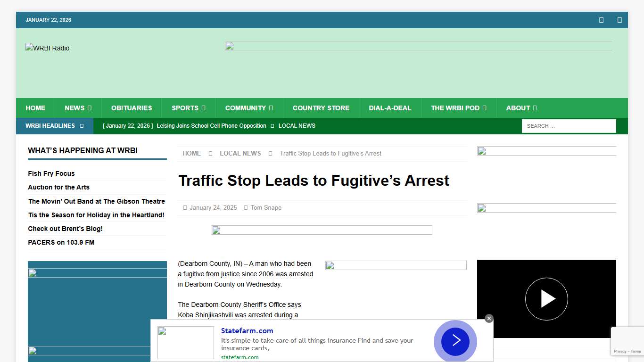Open the COMMUNITY dropdown
Screen dimensions: 644x362
pyautogui.click(x=249, y=108)
